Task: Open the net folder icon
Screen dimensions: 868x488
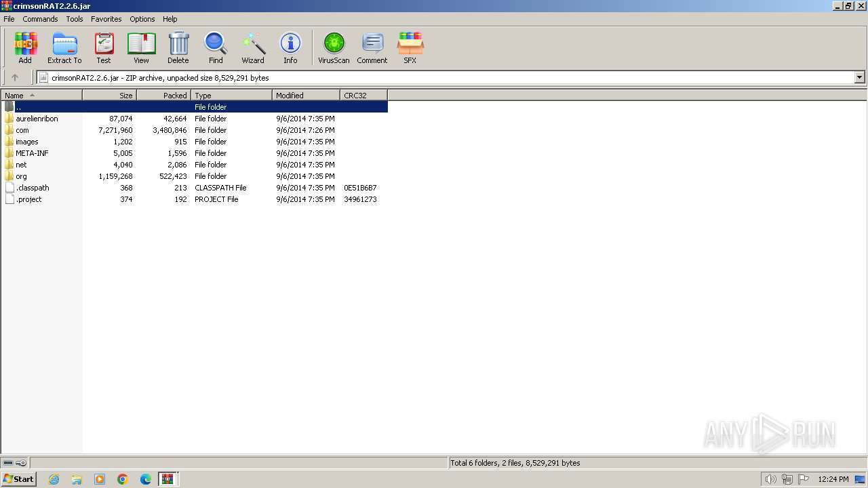Action: coord(9,165)
